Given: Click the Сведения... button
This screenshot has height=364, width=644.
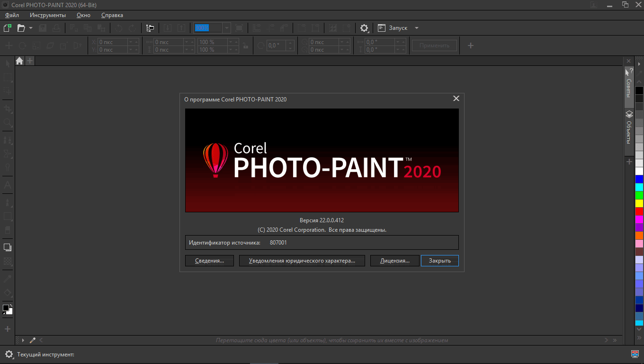Looking at the screenshot, I should [x=209, y=261].
